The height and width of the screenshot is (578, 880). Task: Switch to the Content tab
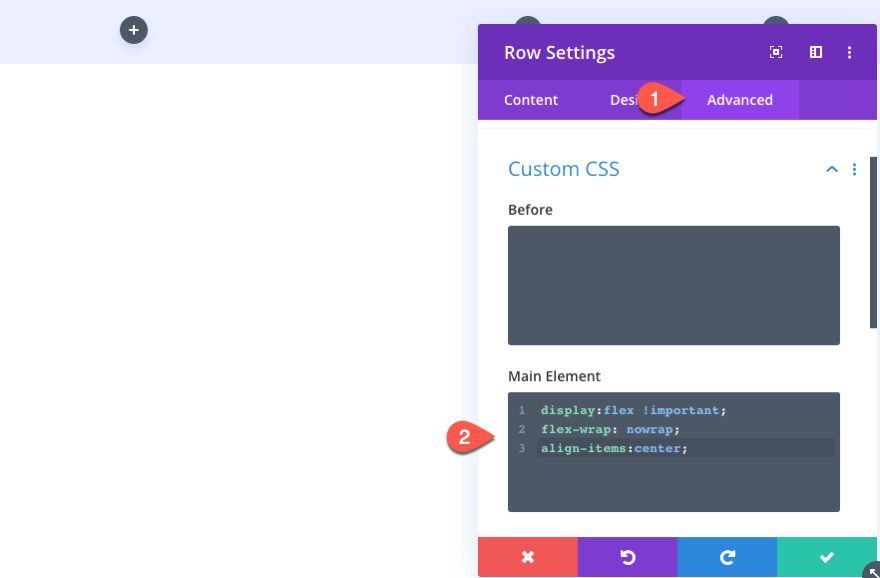tap(531, 99)
